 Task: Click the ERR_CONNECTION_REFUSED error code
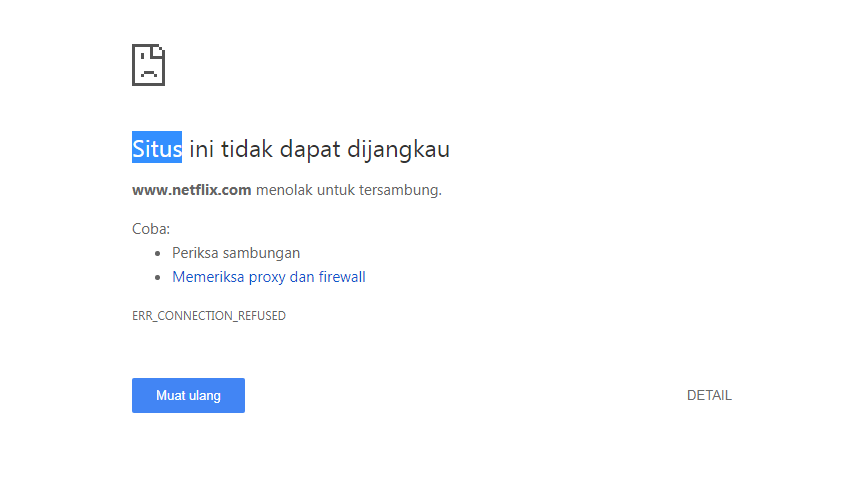209,316
